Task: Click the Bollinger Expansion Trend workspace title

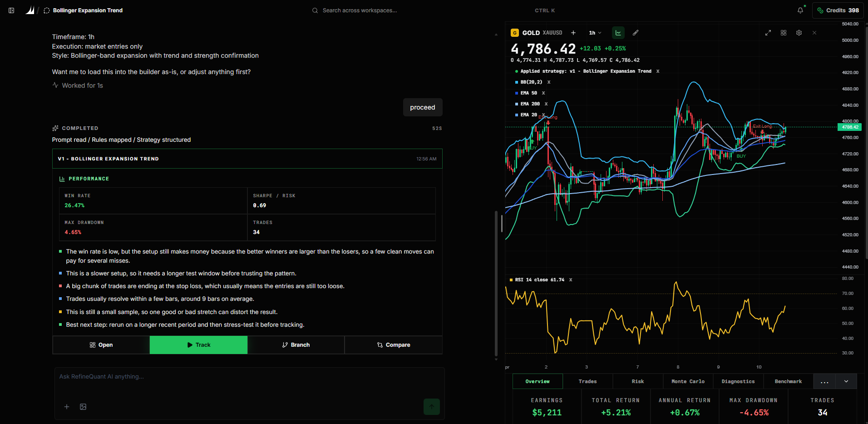Action: (x=88, y=10)
